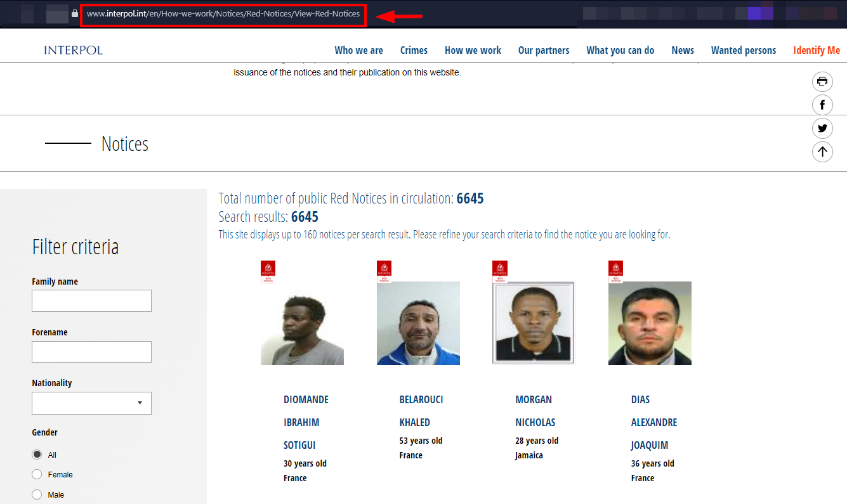
Task: Click Morgan's photo thumbnail
Action: pos(534,323)
